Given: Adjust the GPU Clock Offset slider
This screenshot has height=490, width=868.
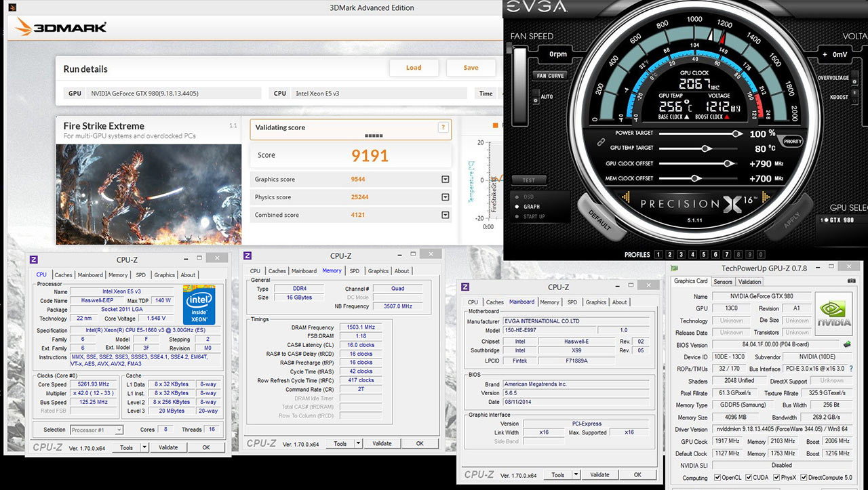Looking at the screenshot, I should coord(728,163).
